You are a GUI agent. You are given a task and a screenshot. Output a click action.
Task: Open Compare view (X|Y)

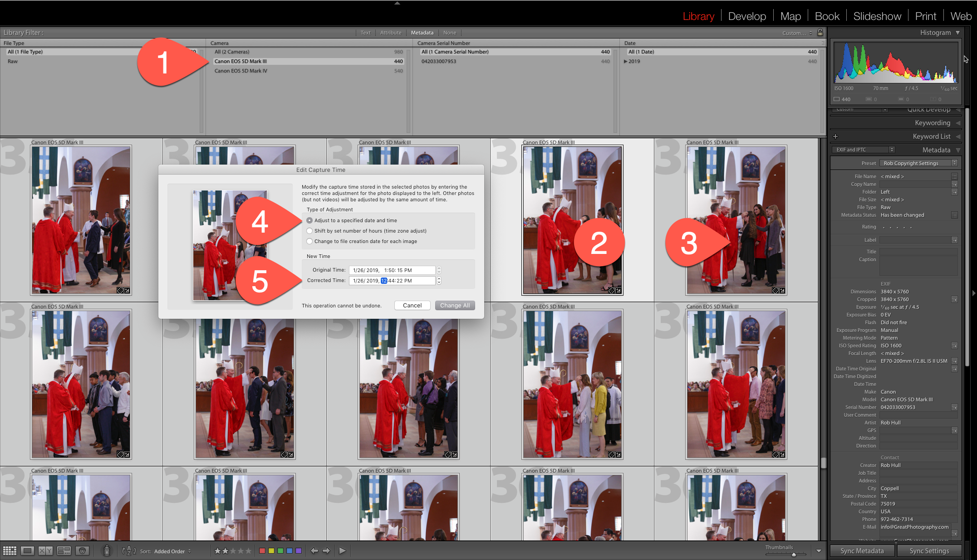pos(45,551)
